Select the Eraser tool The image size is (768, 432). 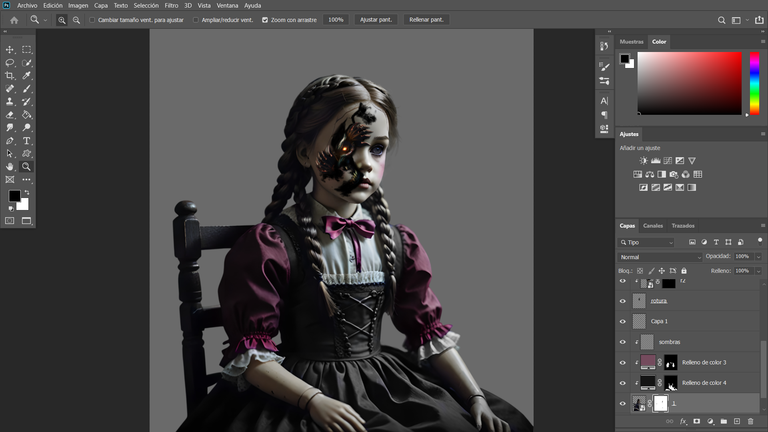click(x=9, y=115)
